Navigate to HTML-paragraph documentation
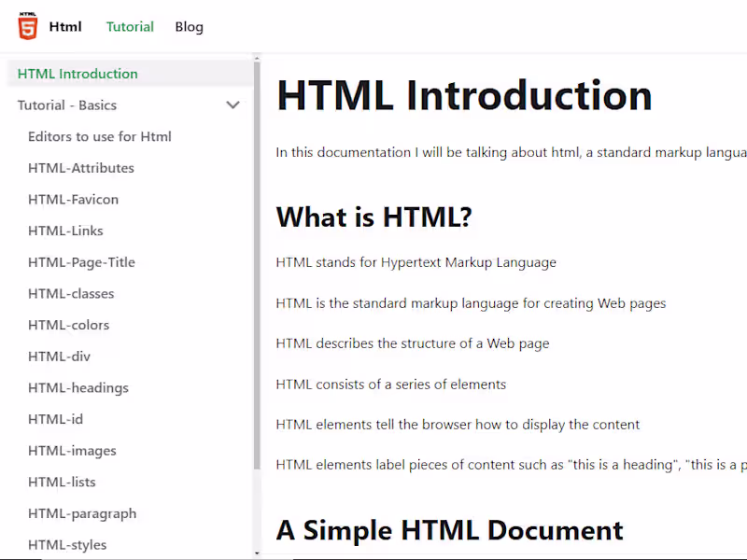The width and height of the screenshot is (747, 560). (x=81, y=513)
